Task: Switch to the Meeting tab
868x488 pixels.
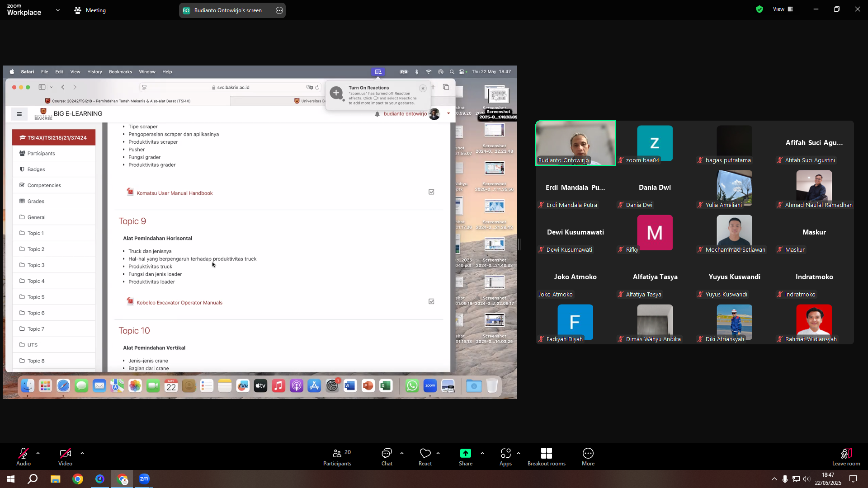Action: click(x=90, y=10)
